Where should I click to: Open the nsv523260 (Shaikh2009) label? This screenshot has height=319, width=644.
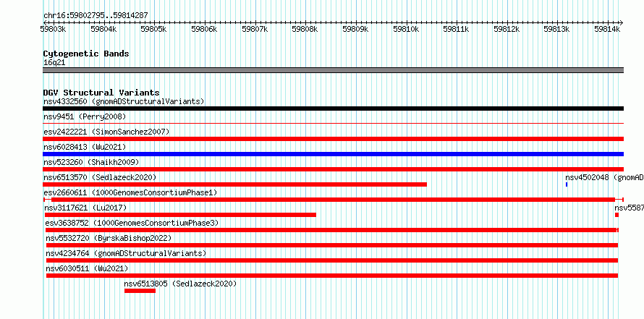coord(91,162)
